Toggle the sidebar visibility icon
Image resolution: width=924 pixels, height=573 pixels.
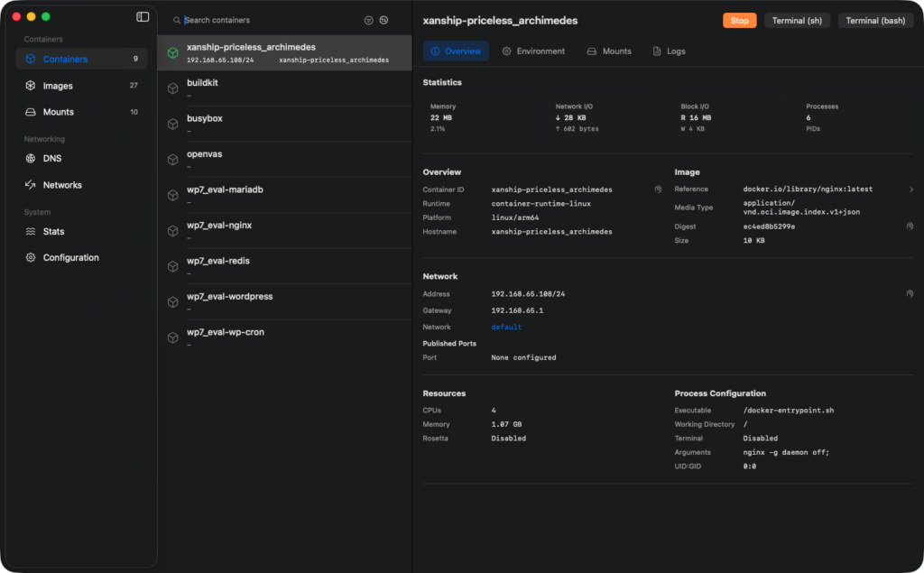pos(143,16)
